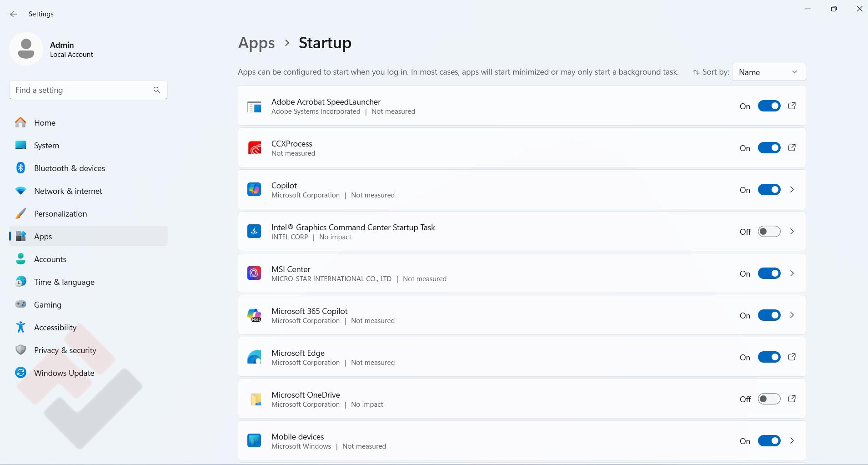Viewport: 868px width, 465px height.
Task: Open Microsoft Edge external link icon
Action: point(792,357)
